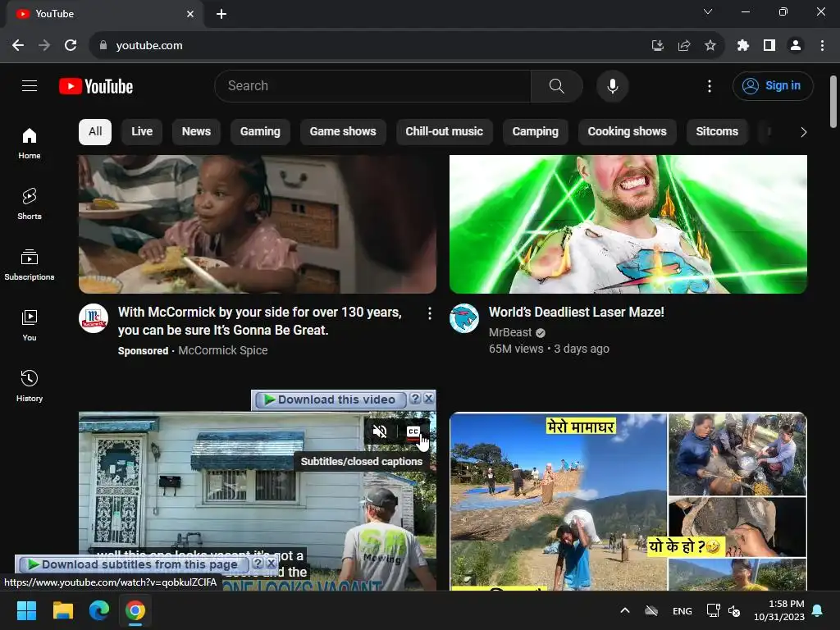Select the All filter chip
Screen dimensions: 840x630
[x=95, y=132]
